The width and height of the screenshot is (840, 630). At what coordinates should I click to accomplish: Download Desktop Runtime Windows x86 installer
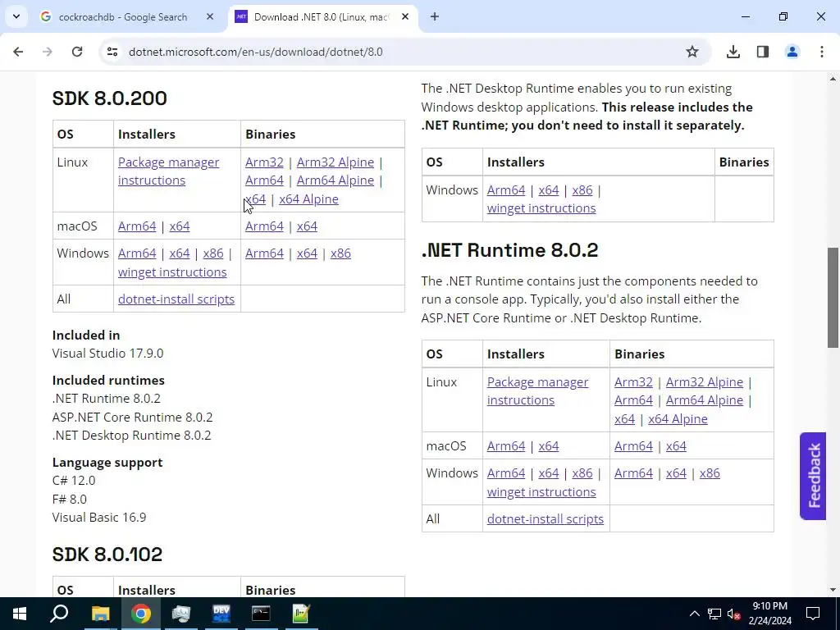582,190
